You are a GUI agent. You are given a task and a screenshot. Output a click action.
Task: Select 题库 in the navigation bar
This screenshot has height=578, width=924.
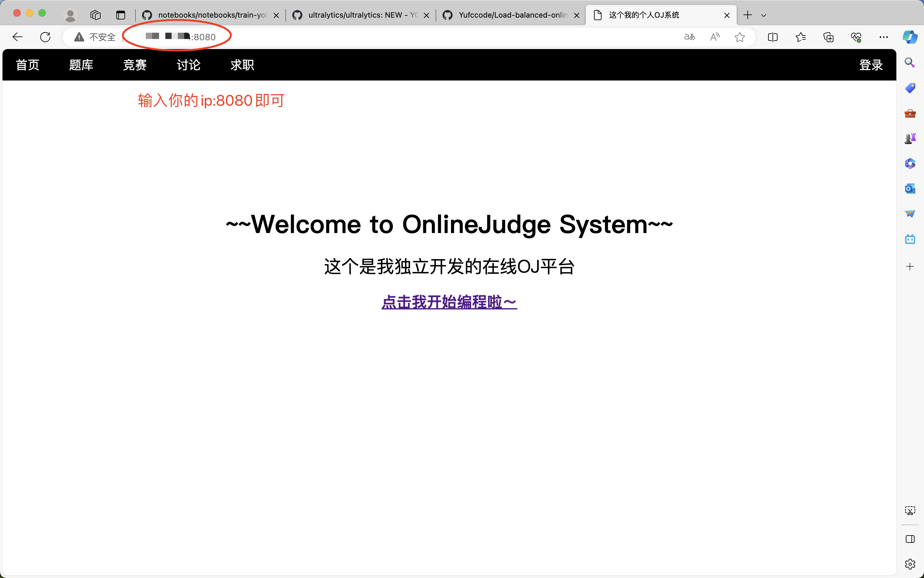pos(81,65)
